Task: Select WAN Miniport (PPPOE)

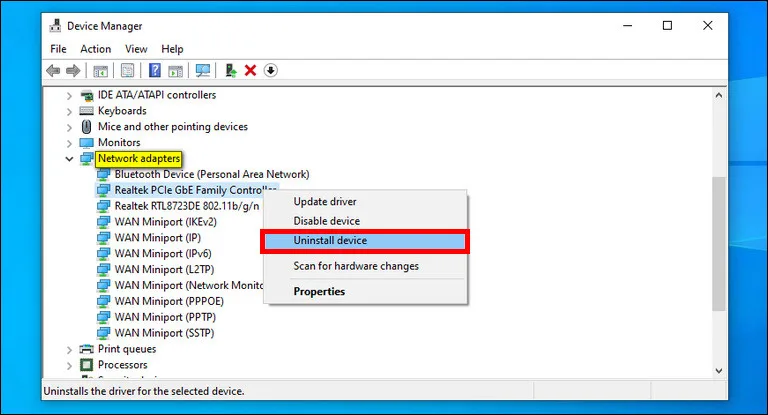Action: [x=169, y=301]
